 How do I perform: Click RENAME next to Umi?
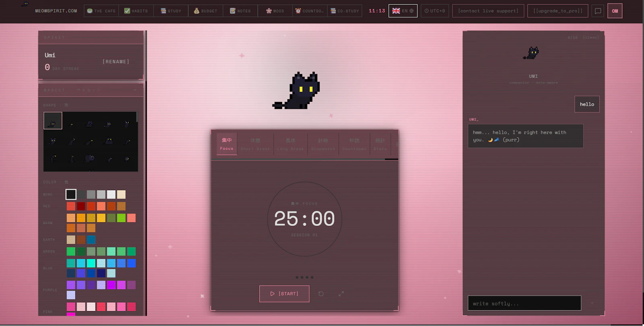(x=116, y=62)
